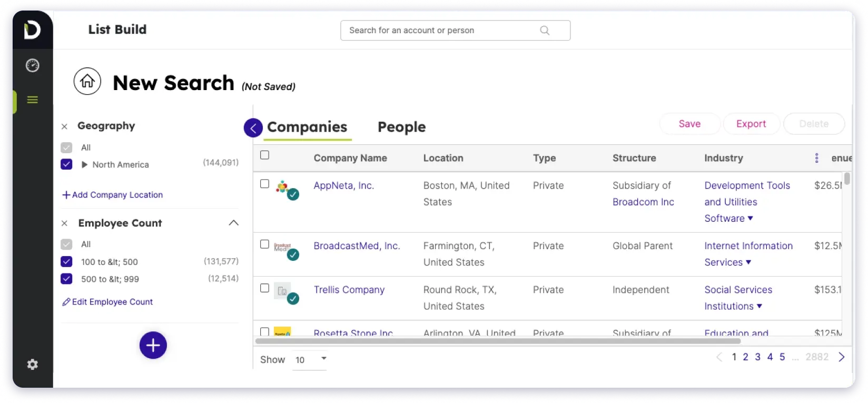The image size is (868, 403).
Task: Expand Internet Information Services dropdown arrow
Action: pyautogui.click(x=748, y=262)
